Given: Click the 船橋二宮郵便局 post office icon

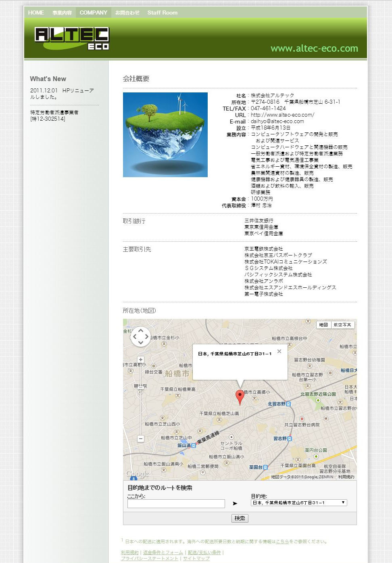Looking at the screenshot, I should tap(202, 472).
